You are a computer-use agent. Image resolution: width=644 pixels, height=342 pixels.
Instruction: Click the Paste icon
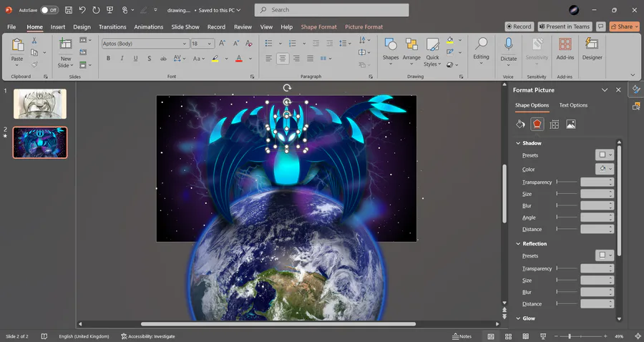coord(17,44)
